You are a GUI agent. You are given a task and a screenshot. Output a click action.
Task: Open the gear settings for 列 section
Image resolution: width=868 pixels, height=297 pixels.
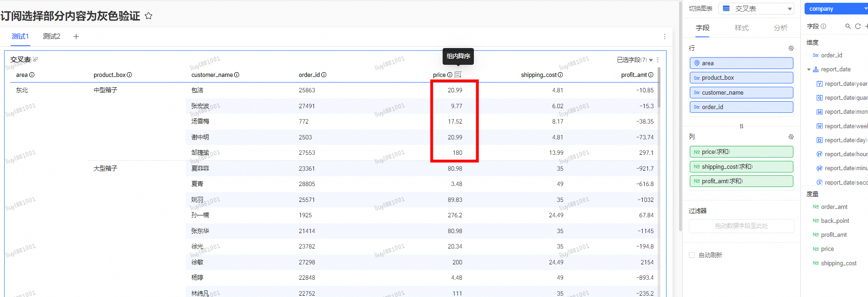791,137
